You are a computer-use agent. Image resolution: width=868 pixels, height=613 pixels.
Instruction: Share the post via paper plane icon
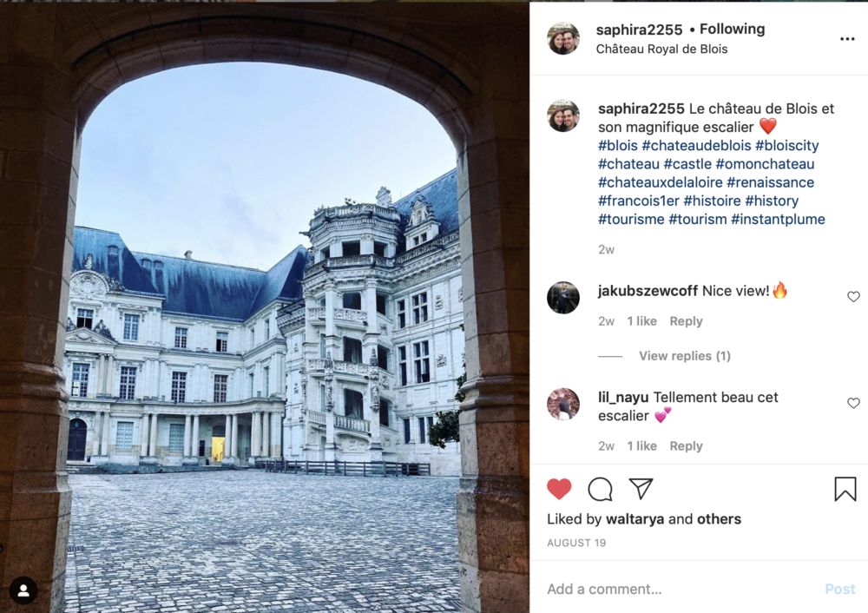click(x=641, y=489)
